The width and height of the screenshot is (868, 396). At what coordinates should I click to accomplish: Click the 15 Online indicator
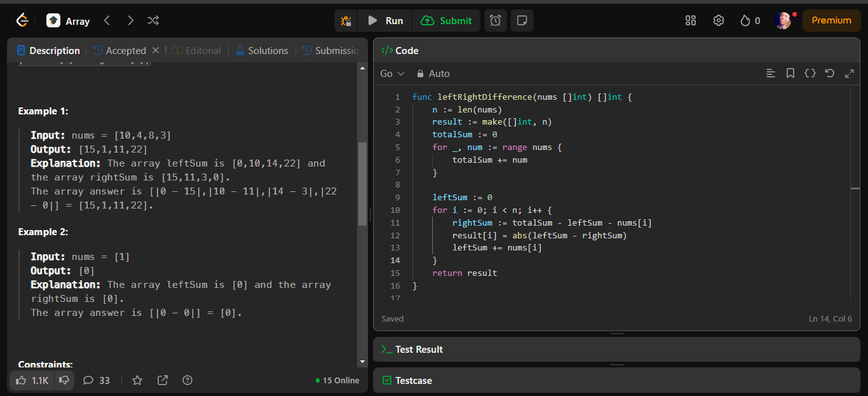click(x=337, y=381)
